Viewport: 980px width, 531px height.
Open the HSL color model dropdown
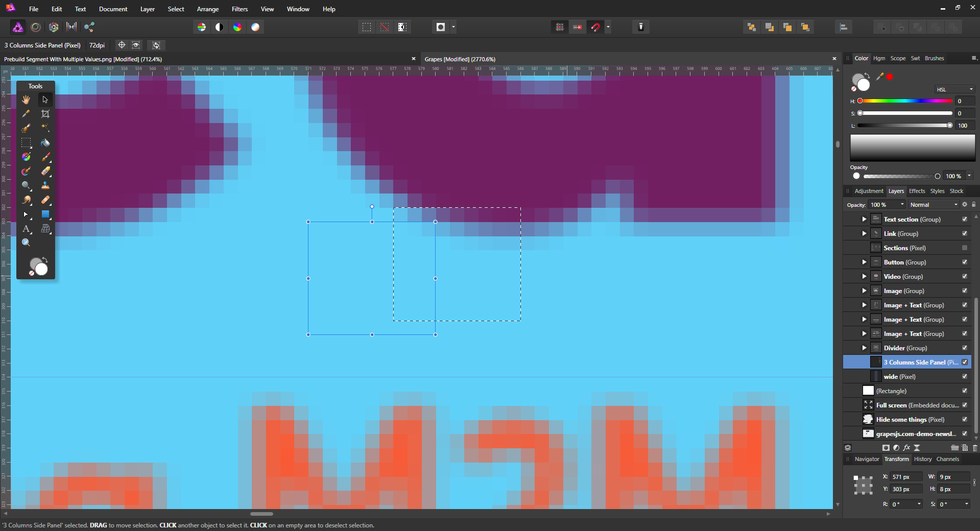point(954,89)
